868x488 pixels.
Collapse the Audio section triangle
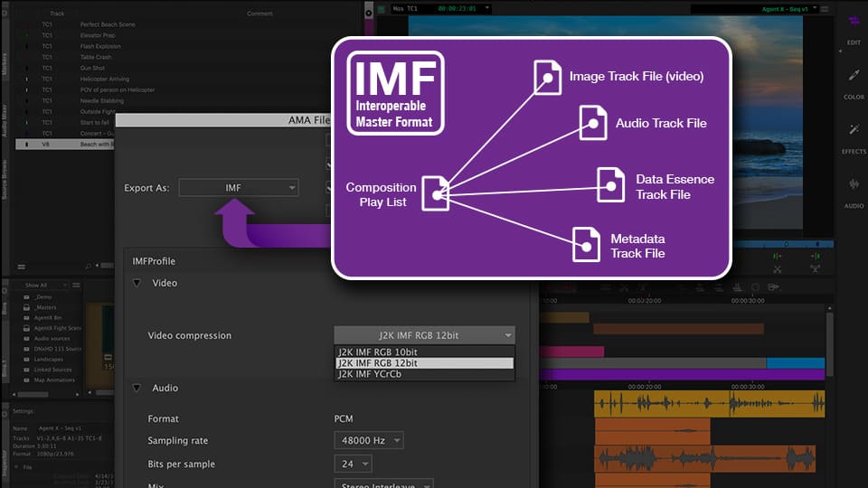tap(137, 388)
